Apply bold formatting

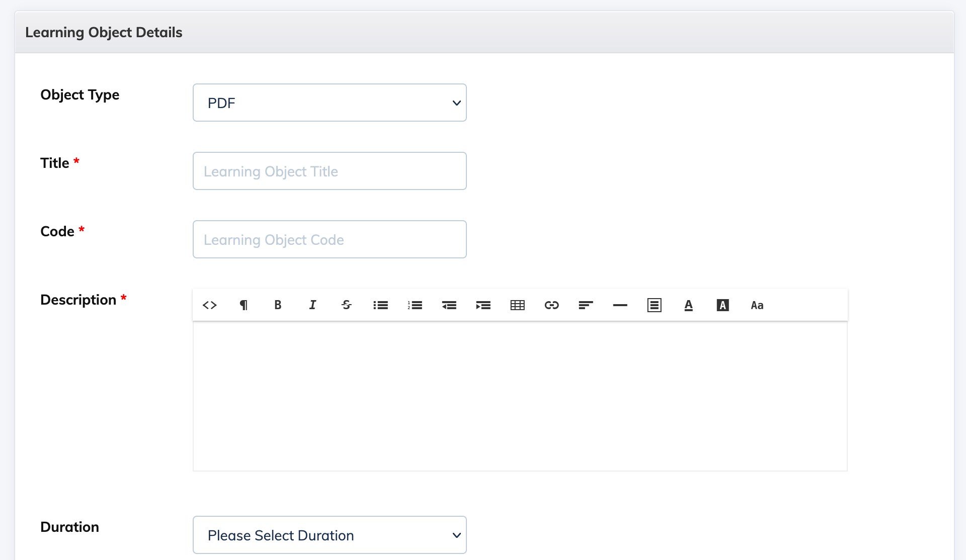click(x=278, y=305)
